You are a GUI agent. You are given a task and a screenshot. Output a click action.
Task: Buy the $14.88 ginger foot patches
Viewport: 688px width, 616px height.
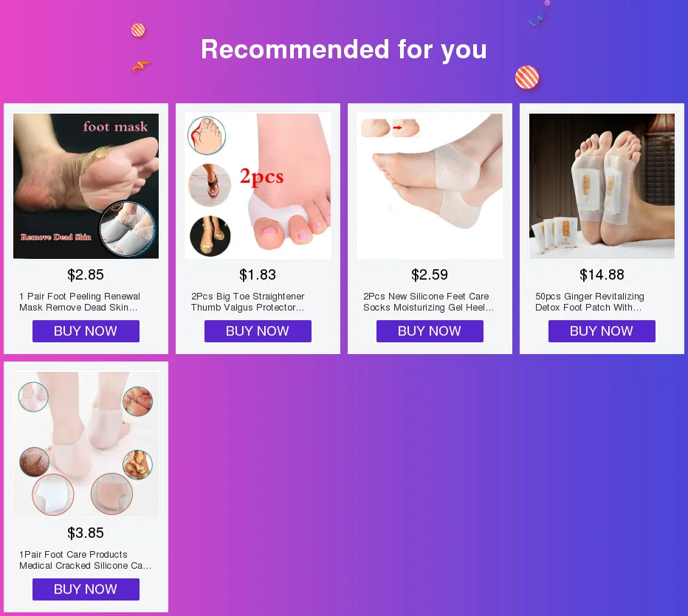(602, 331)
